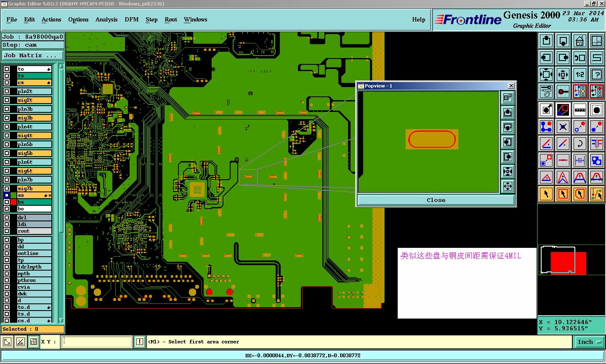Click the exclamation mark icon in command bar
The image size is (606, 364).
pos(140,342)
